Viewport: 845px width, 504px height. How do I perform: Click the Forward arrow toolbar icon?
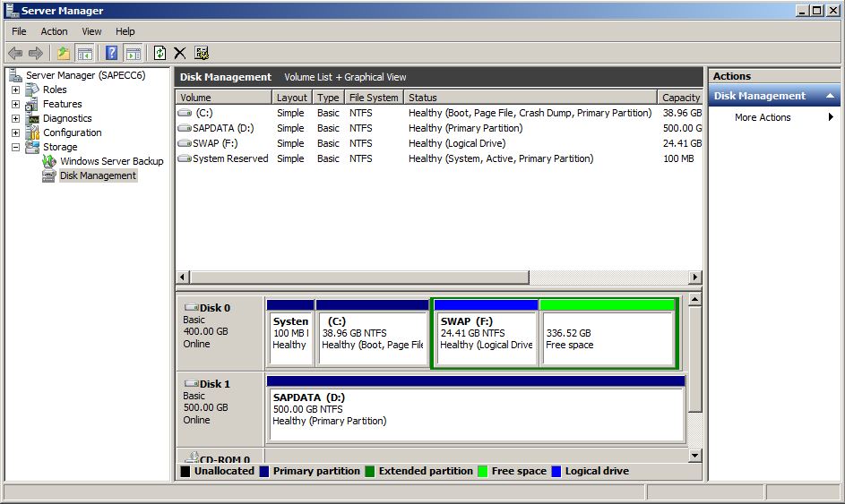(36, 53)
